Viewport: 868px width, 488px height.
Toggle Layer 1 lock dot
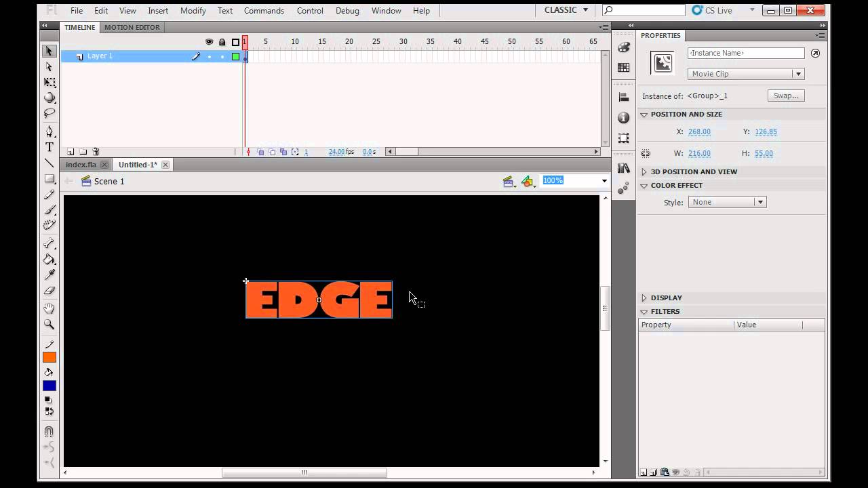(222, 56)
